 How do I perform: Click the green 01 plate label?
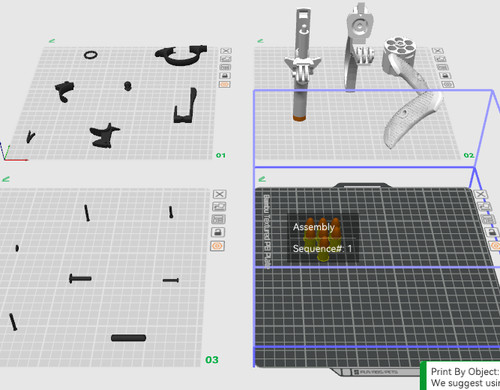[221, 155]
